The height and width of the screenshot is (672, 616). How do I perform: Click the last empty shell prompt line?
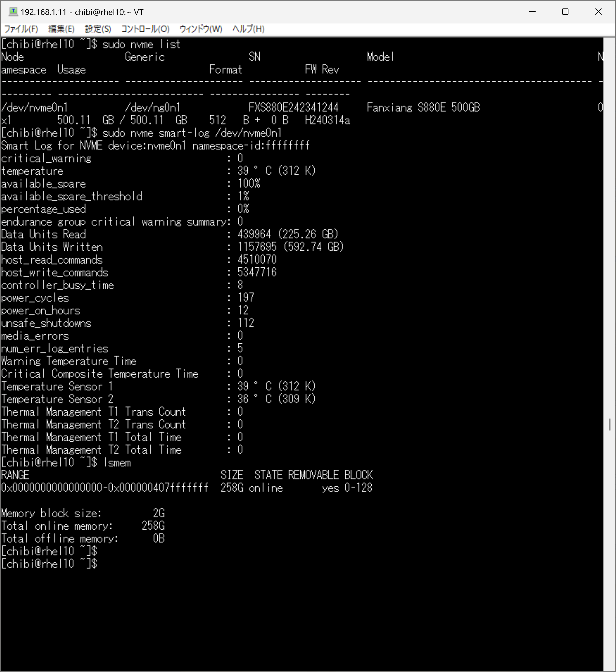[49, 564]
